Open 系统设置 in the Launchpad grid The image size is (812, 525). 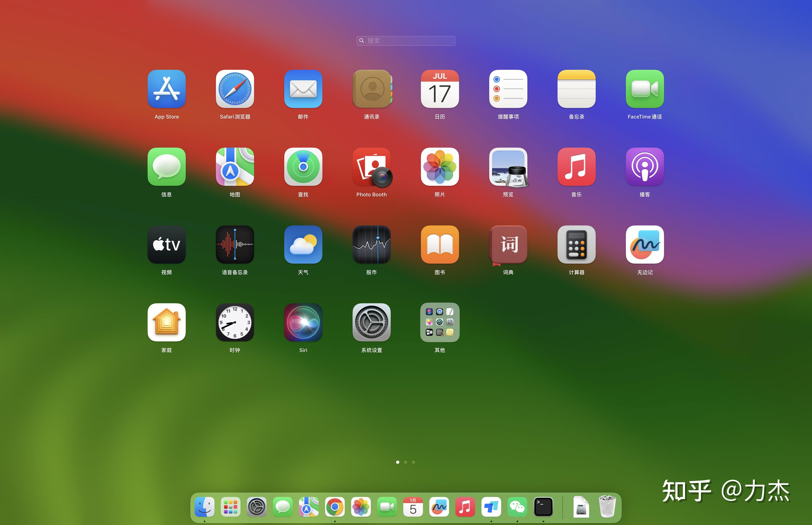pyautogui.click(x=372, y=322)
